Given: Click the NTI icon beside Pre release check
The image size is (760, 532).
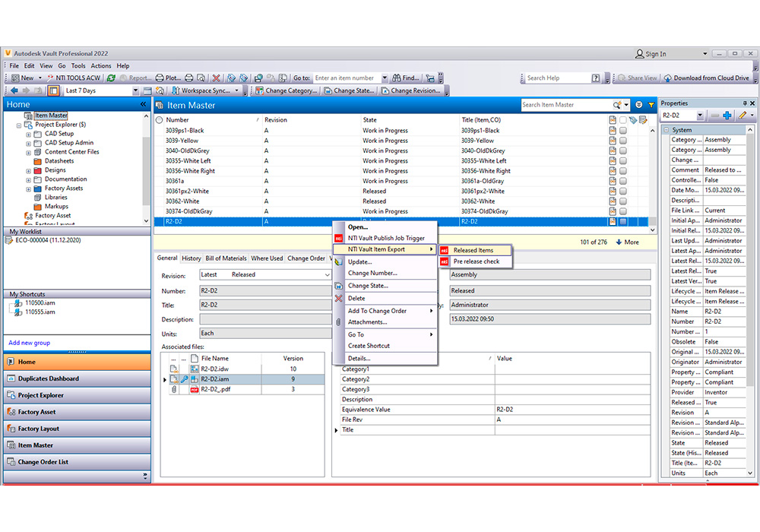Looking at the screenshot, I should [x=444, y=261].
